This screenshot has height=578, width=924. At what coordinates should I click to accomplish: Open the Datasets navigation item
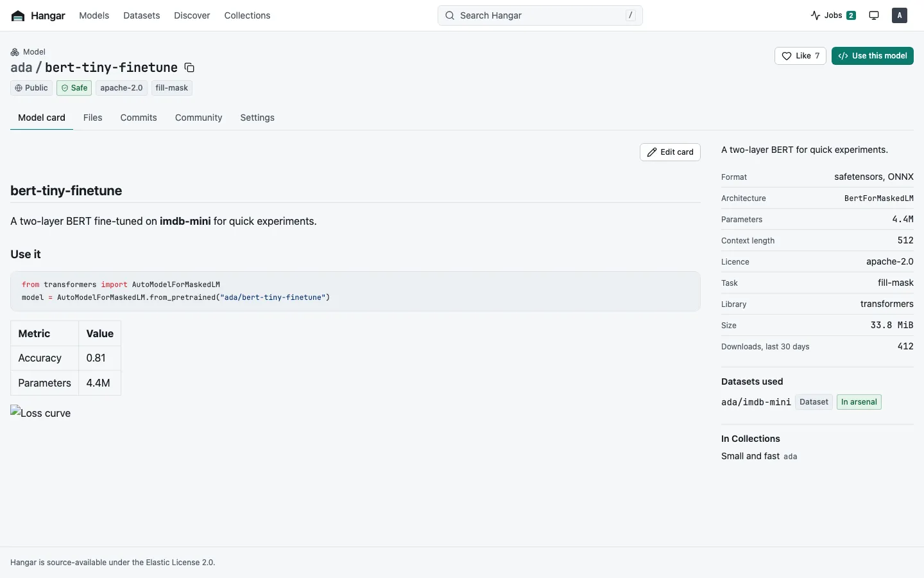[142, 15]
